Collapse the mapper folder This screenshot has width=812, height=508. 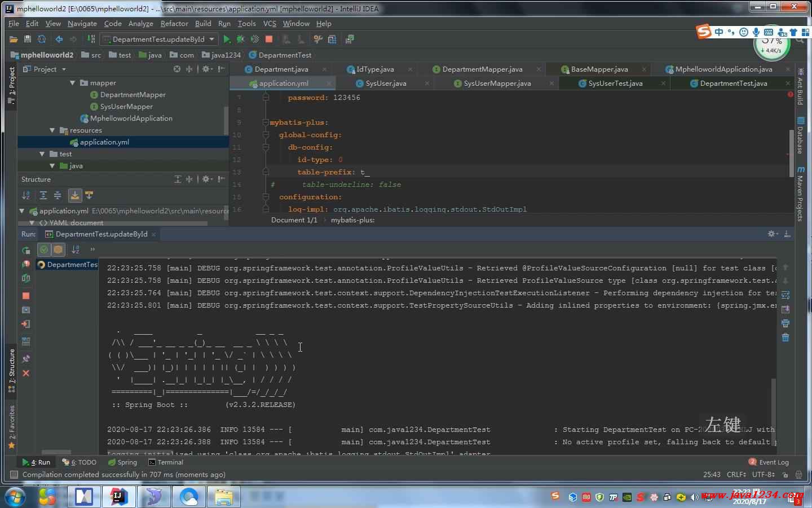(x=72, y=83)
